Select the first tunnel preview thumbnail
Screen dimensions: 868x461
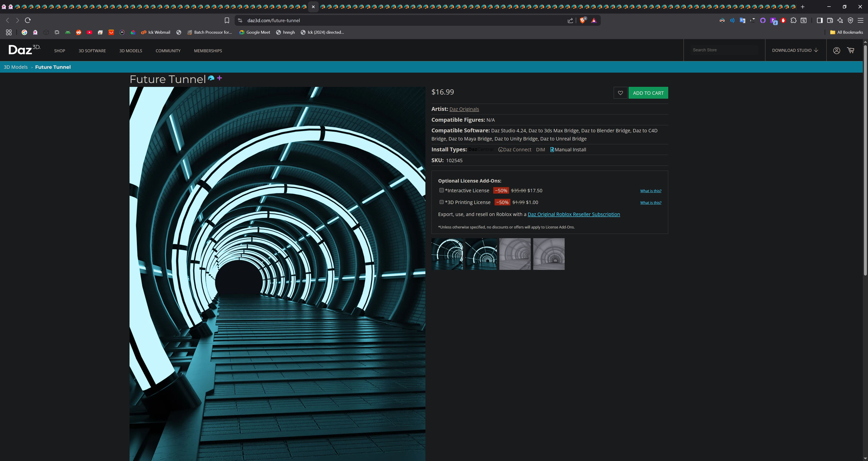pyautogui.click(x=447, y=254)
